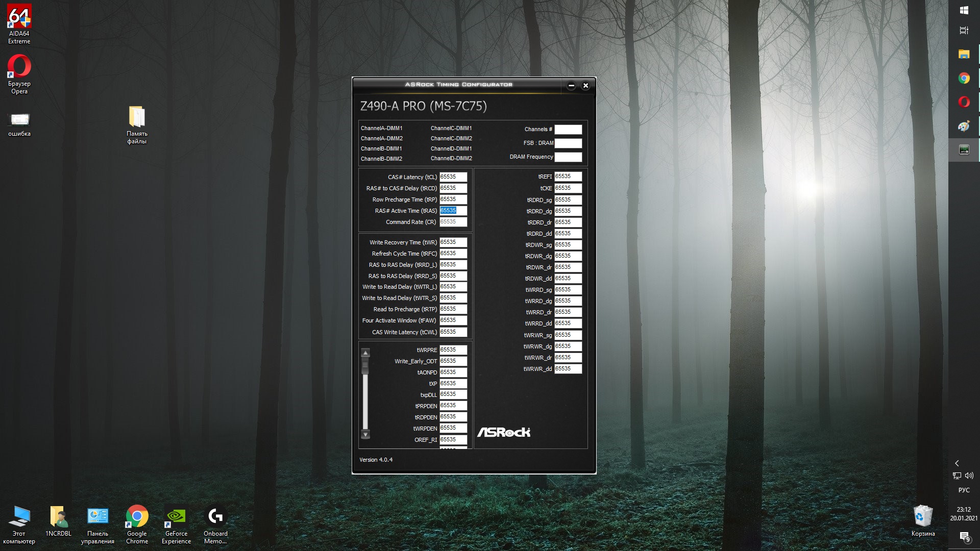Viewport: 980px width, 551px height.
Task: Click the CAS# Latency (tCL) field
Action: [453, 177]
